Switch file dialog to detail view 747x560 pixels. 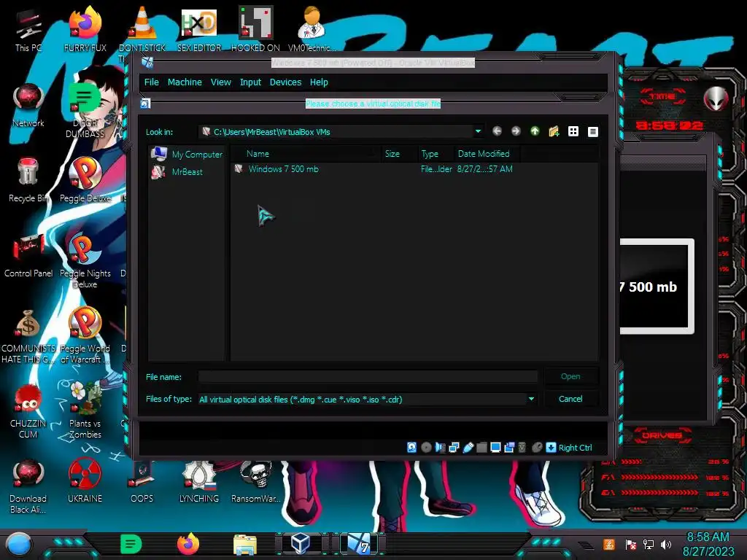click(592, 131)
